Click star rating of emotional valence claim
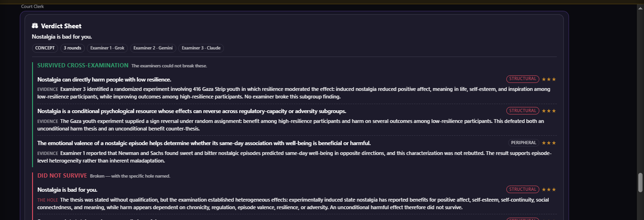 [549, 143]
